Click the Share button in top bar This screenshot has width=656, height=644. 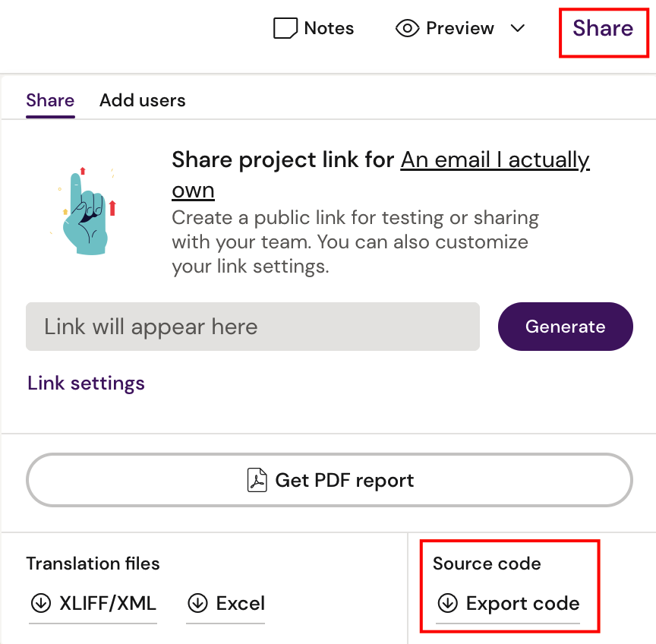(603, 29)
